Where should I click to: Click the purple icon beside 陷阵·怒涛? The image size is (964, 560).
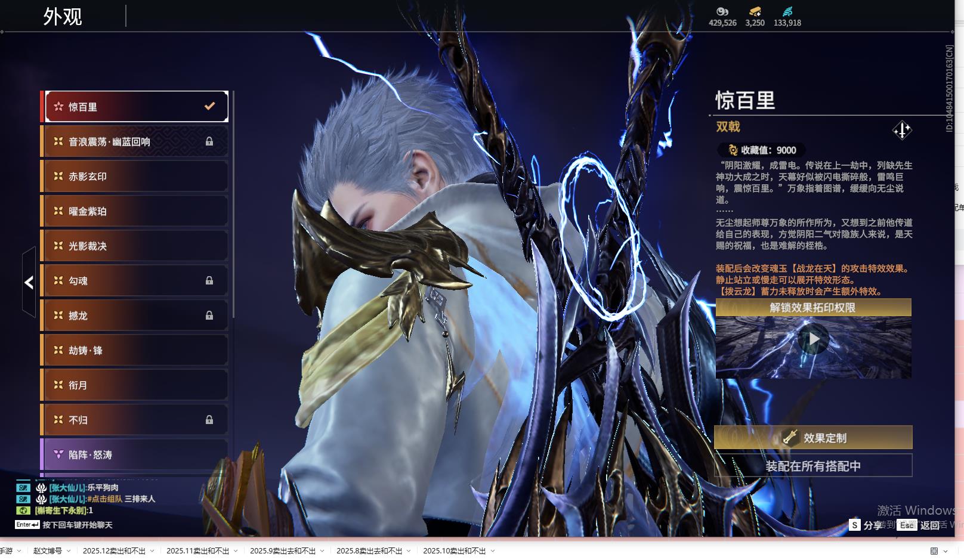click(x=58, y=454)
